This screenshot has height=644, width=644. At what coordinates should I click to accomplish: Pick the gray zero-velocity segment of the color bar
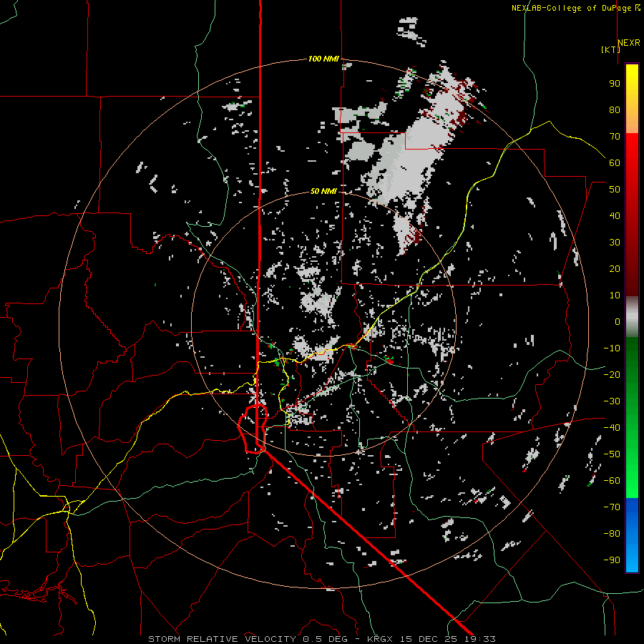click(x=632, y=317)
